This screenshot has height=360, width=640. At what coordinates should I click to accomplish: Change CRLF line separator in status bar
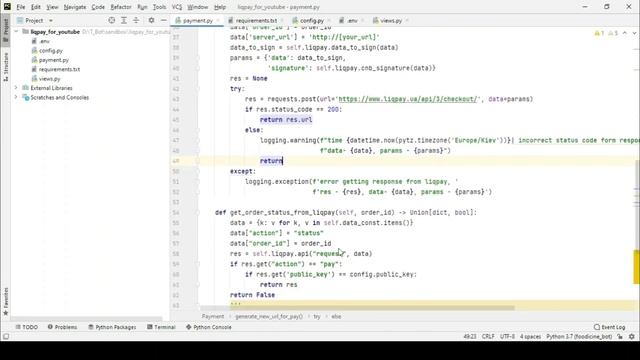point(488,337)
